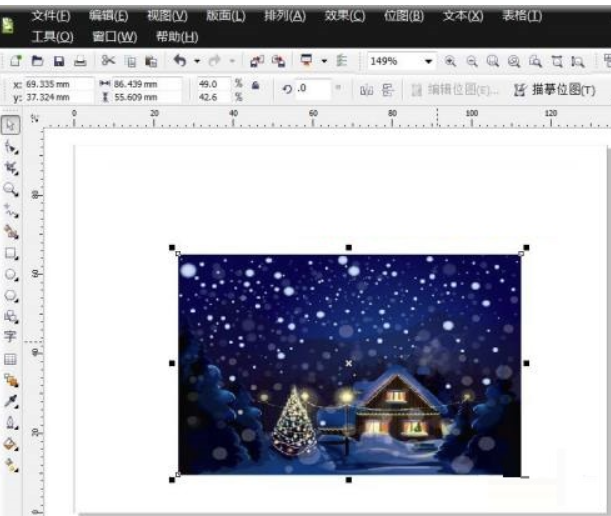Cut selection with scissors icon
Screen dimensions: 611x516
108,60
